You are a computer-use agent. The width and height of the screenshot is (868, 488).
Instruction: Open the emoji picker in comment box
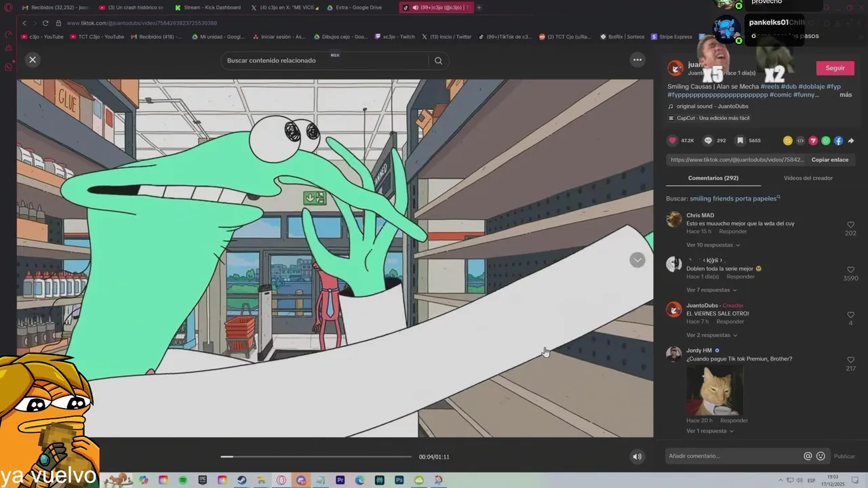[821, 456]
